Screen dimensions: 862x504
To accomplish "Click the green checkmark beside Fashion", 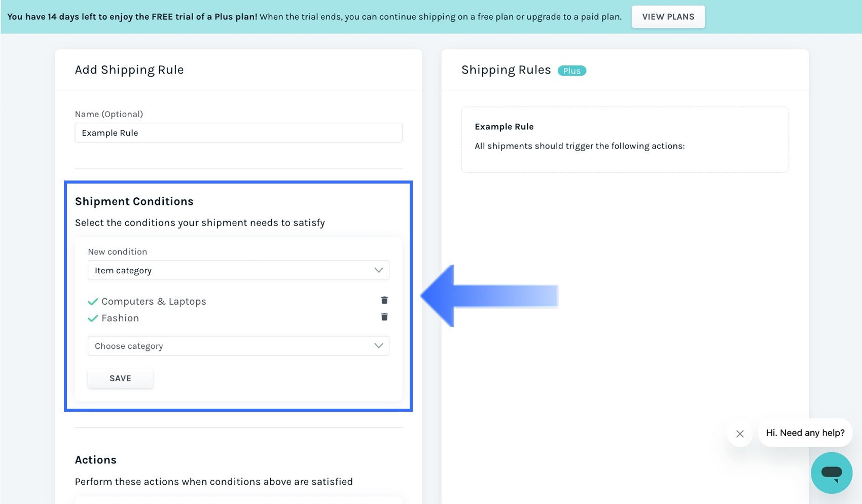I will [x=93, y=318].
